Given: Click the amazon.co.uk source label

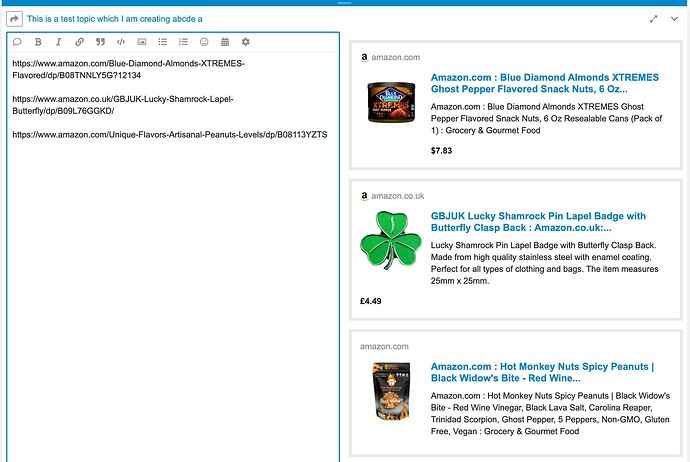Looking at the screenshot, I should click(x=398, y=196).
